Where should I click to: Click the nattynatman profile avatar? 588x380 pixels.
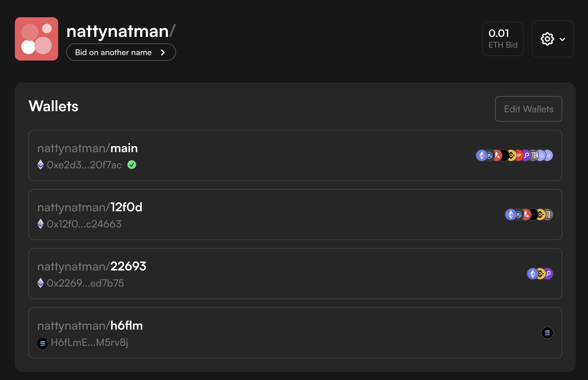pyautogui.click(x=36, y=39)
